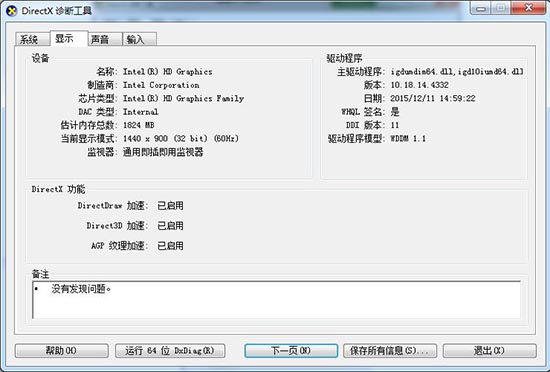
Task: Exit via the 退出(X) button
Action: (x=489, y=350)
